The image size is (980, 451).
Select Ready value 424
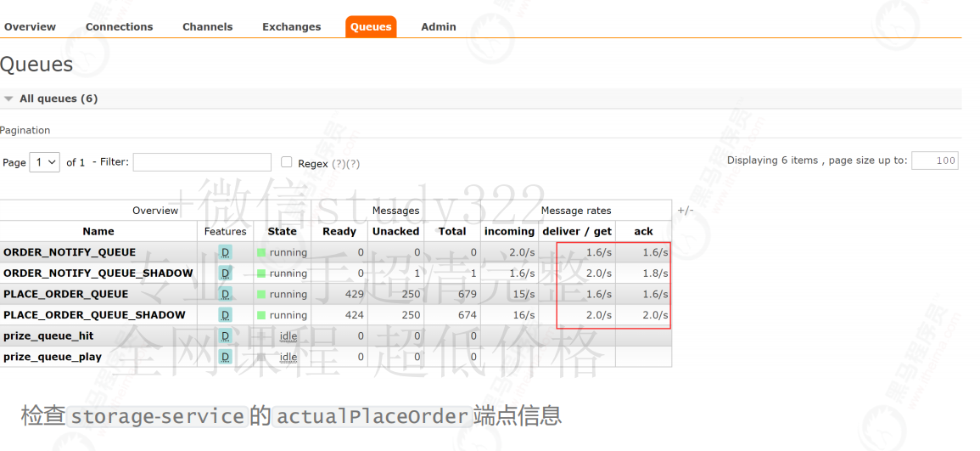coord(355,314)
